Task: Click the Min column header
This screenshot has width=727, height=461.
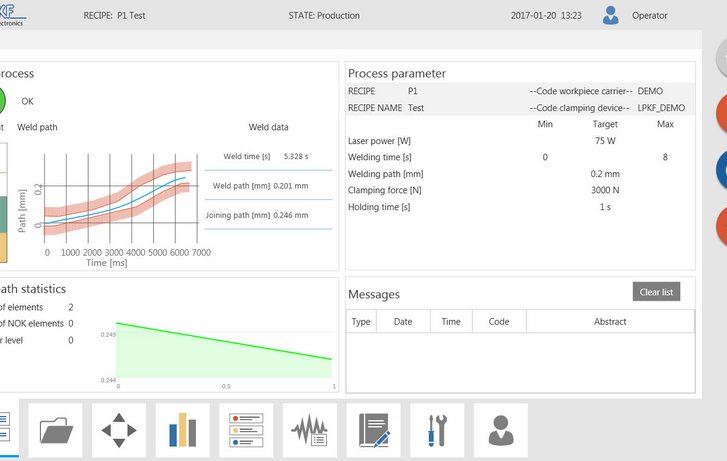Action: coord(545,124)
